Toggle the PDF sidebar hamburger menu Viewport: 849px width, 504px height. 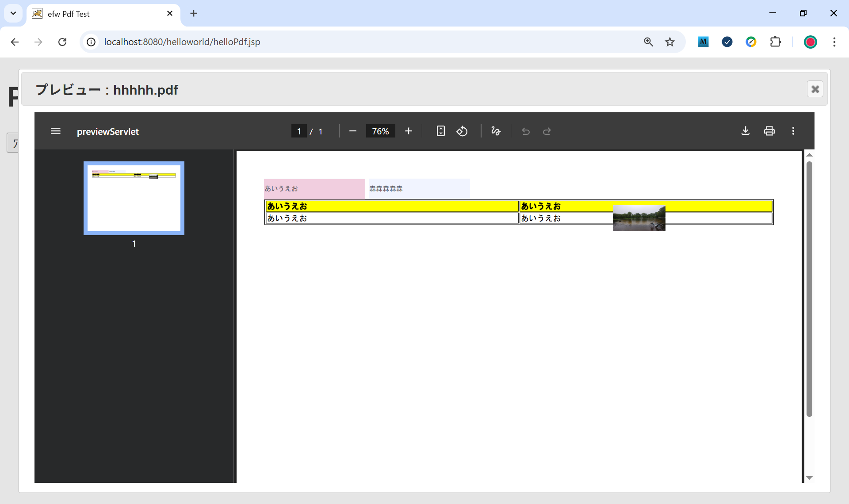point(56,131)
